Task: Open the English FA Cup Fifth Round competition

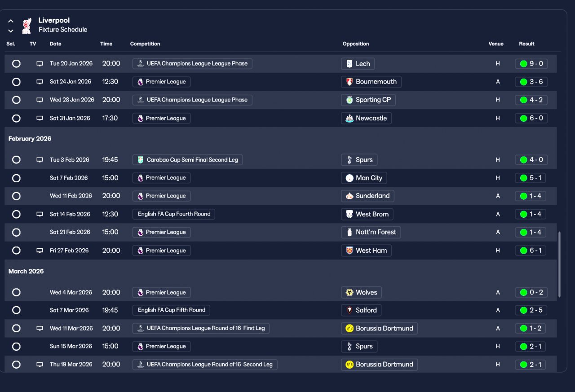Action: tap(171, 310)
